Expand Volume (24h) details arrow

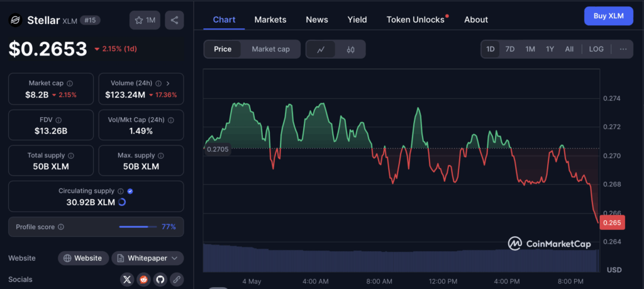[168, 84]
